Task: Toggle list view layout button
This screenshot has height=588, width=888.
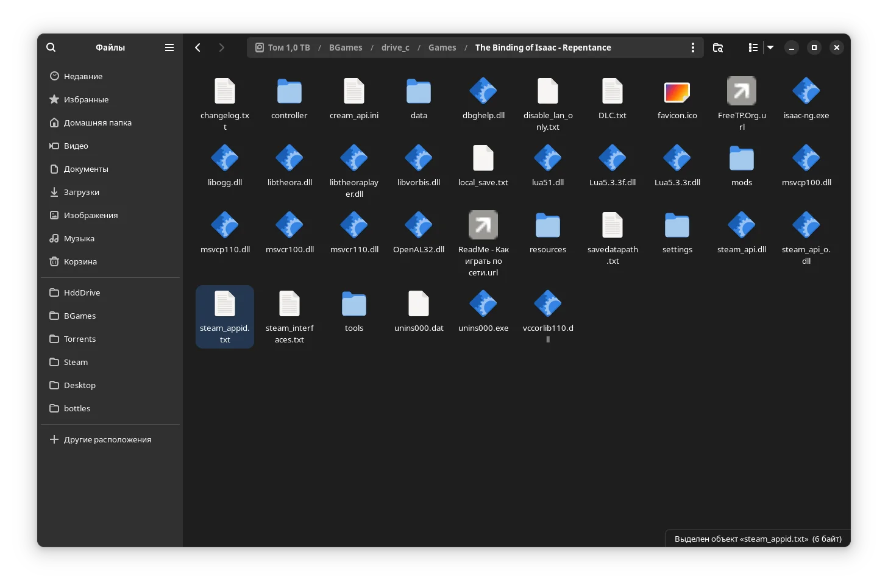Action: (753, 48)
